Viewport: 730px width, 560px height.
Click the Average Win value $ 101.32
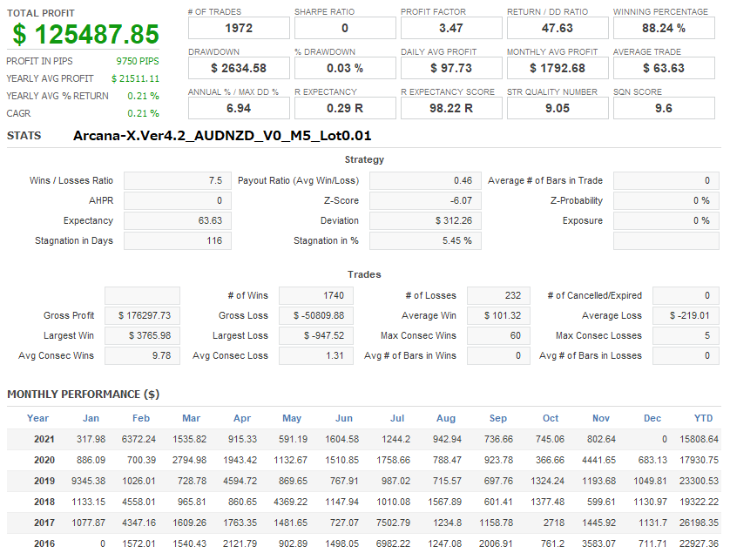click(498, 315)
